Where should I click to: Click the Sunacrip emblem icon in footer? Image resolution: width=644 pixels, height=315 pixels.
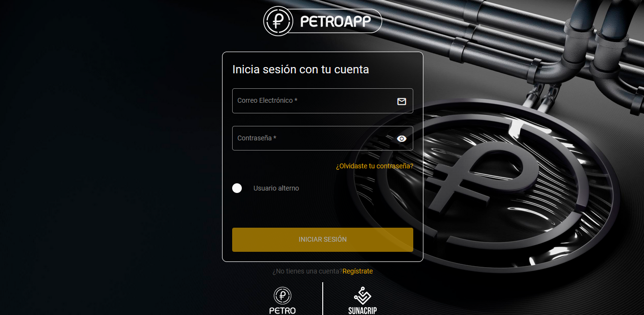coord(362,295)
